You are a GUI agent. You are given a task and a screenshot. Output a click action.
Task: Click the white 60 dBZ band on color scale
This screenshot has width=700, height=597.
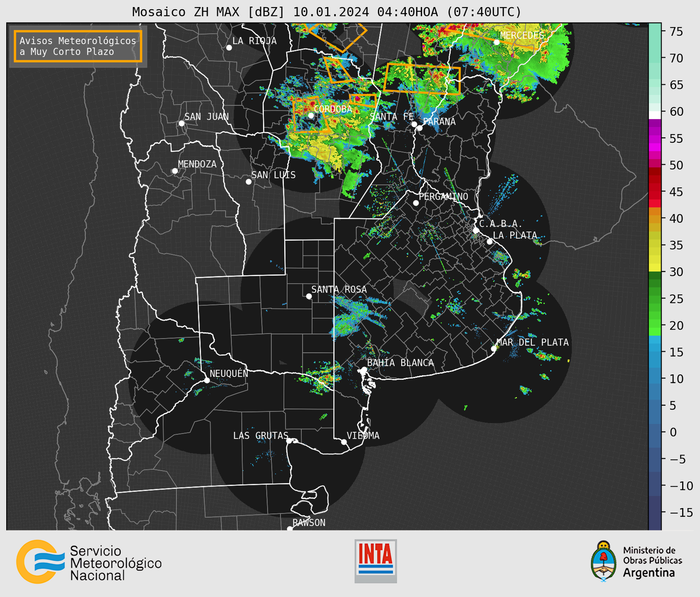655,115
